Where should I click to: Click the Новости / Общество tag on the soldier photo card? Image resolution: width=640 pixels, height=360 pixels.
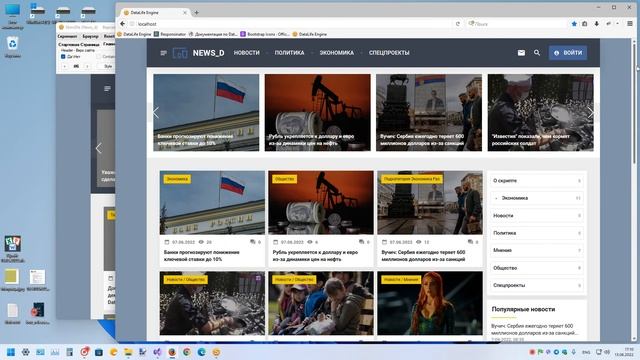point(186,280)
